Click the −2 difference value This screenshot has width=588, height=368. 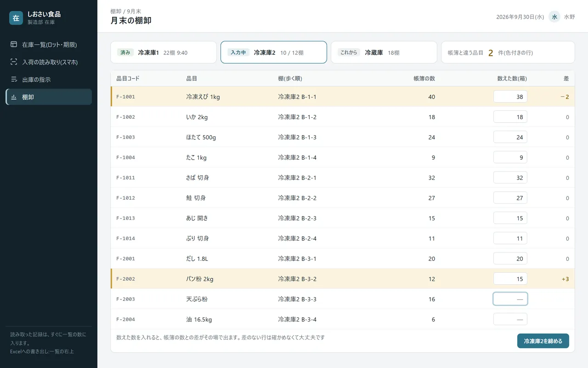(x=565, y=97)
